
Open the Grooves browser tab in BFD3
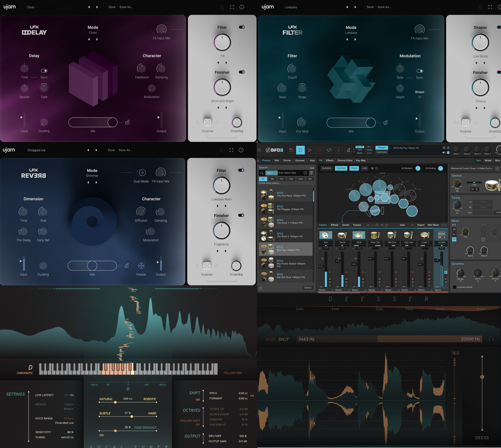(x=300, y=160)
